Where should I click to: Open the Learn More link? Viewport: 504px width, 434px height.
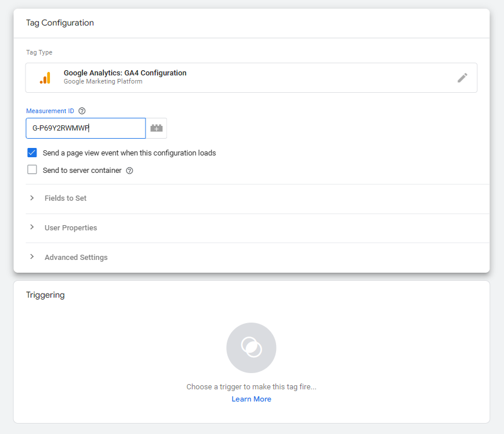click(x=251, y=399)
